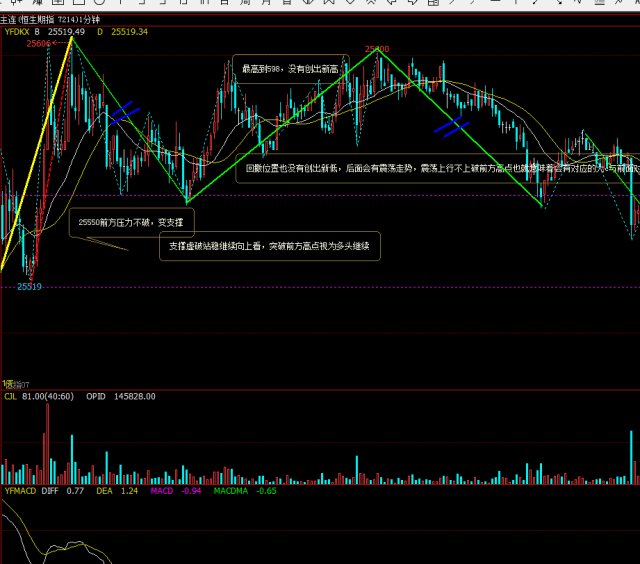The height and width of the screenshot is (564, 640).
Task: Click the OPID value 145828.00
Action: [x=134, y=396]
